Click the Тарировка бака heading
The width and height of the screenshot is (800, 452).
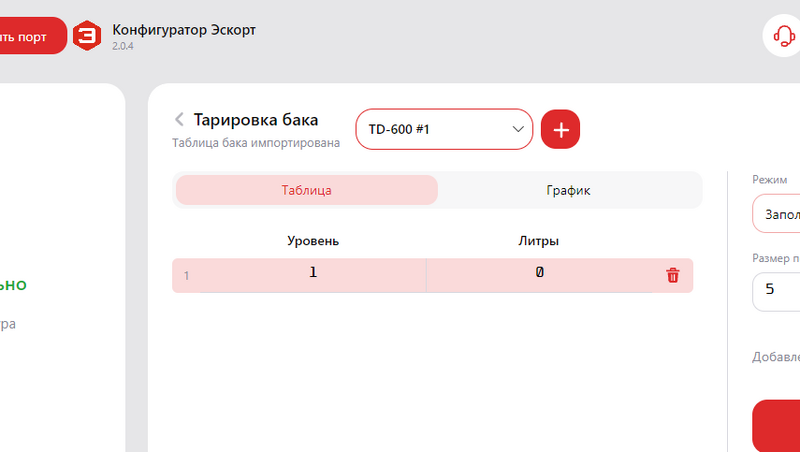pos(256,120)
